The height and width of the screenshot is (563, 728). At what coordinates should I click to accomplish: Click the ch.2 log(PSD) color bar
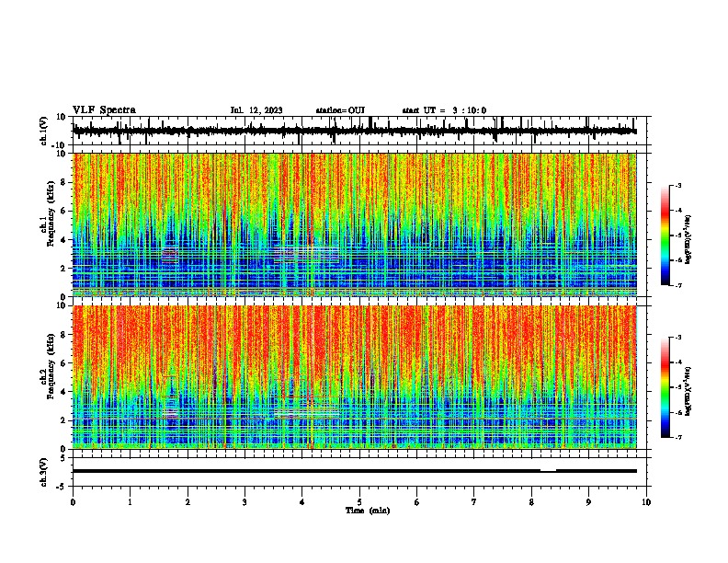[x=665, y=387]
